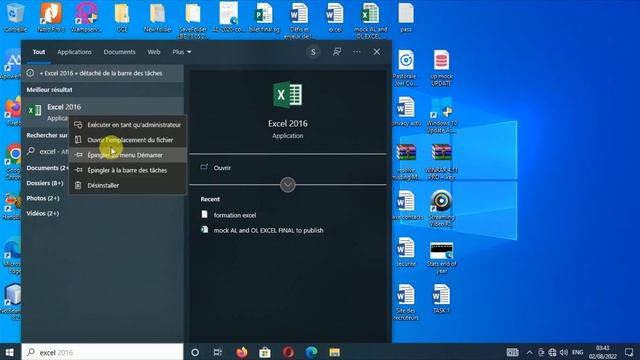Expand the 'Plus' dropdown in search tabs
Screen dimensions: 640x360
(182, 52)
